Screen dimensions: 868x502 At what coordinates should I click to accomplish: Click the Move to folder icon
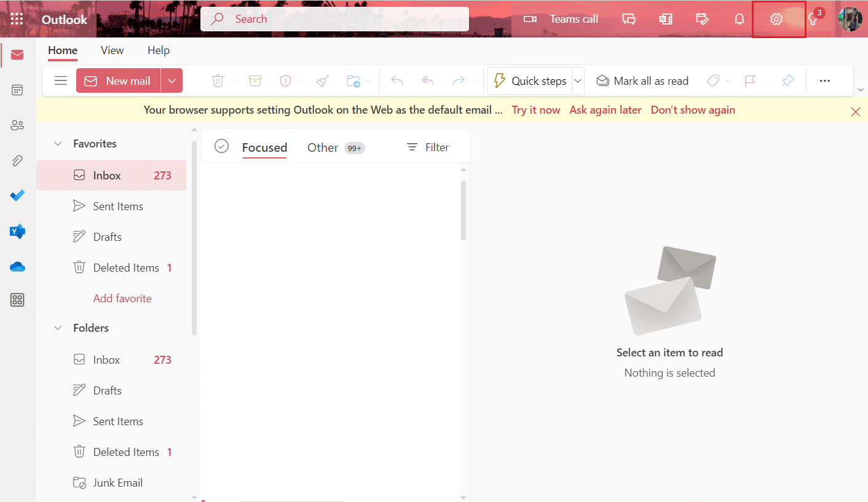(x=353, y=80)
